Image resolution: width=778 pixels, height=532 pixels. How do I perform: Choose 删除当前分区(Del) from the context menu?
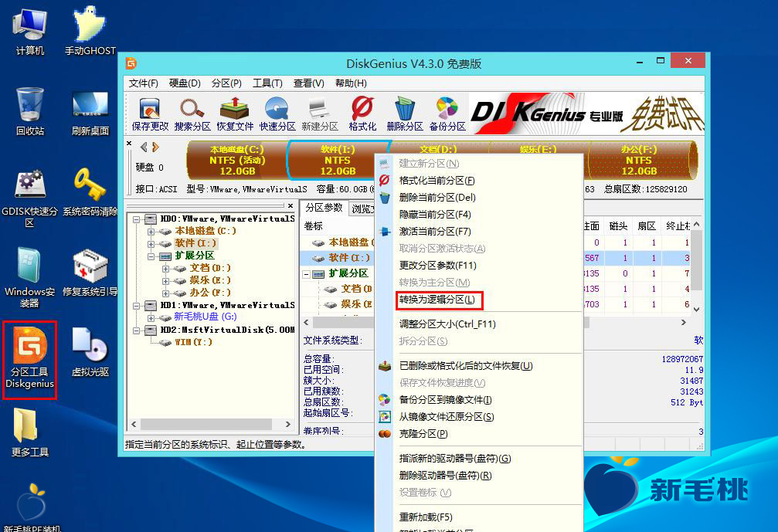coord(479,198)
